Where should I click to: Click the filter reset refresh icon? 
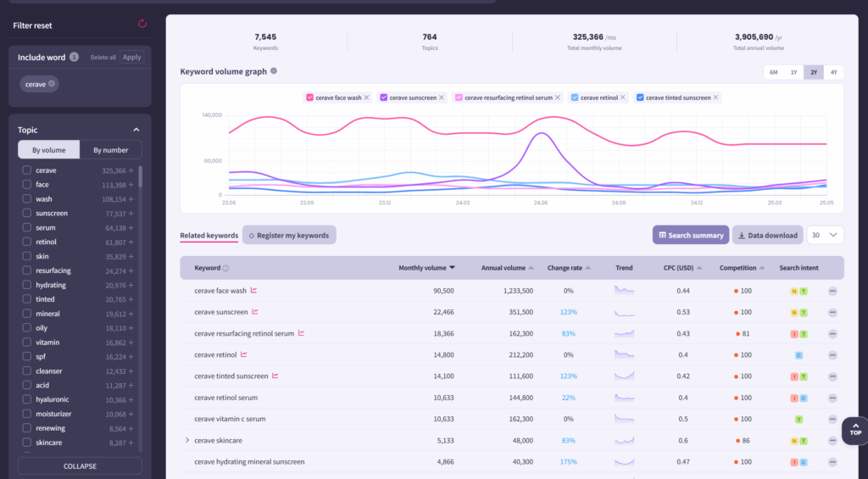pyautogui.click(x=142, y=25)
